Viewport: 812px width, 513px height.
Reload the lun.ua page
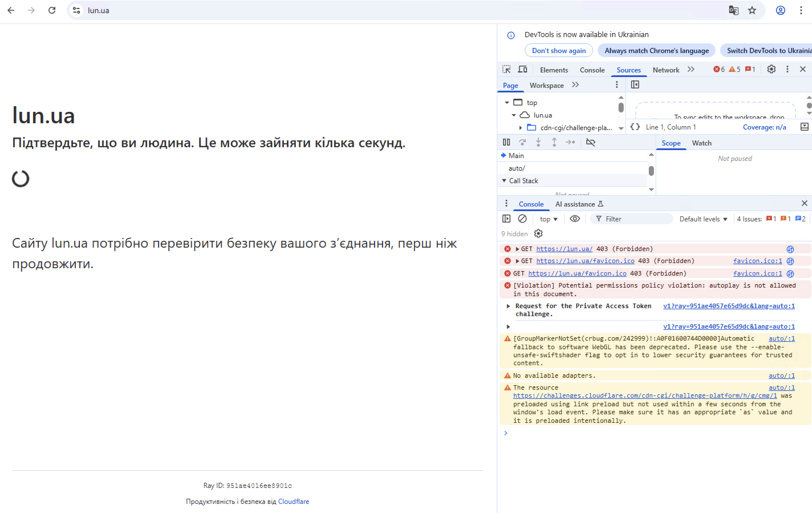point(52,11)
